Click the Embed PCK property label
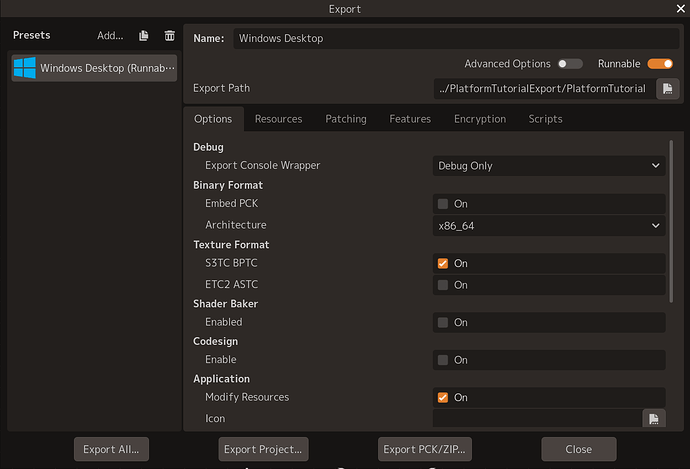The height and width of the screenshot is (469, 690). (231, 203)
